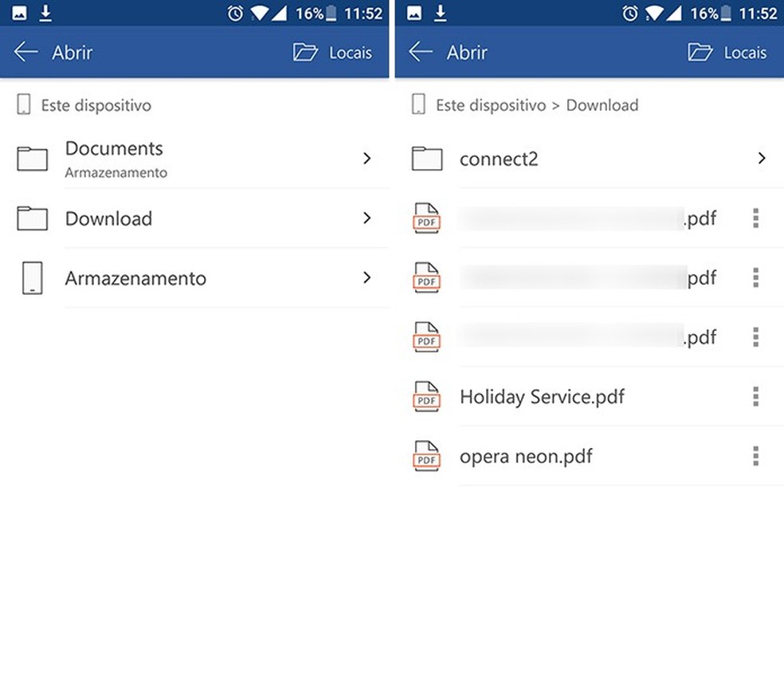Click the connect2 folder icon
Screen dimensions: 784x692
coord(426,158)
